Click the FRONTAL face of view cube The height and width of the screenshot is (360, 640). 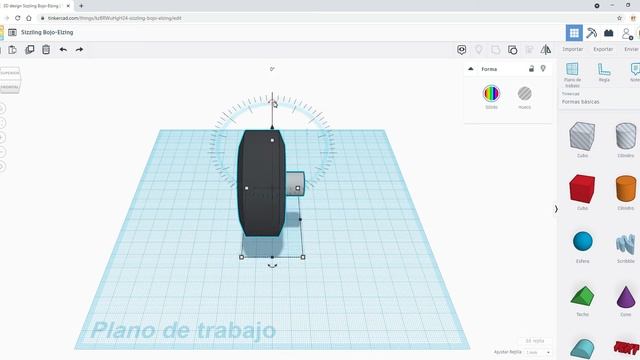coord(10,87)
